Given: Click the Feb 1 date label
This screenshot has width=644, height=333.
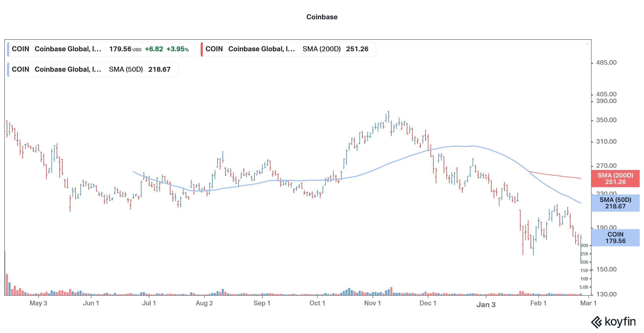Looking at the screenshot, I should click(x=538, y=303).
